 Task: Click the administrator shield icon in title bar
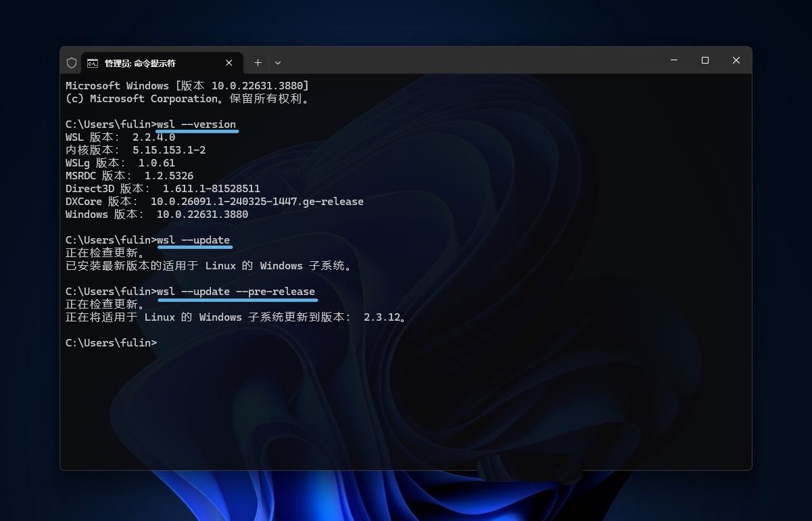72,62
